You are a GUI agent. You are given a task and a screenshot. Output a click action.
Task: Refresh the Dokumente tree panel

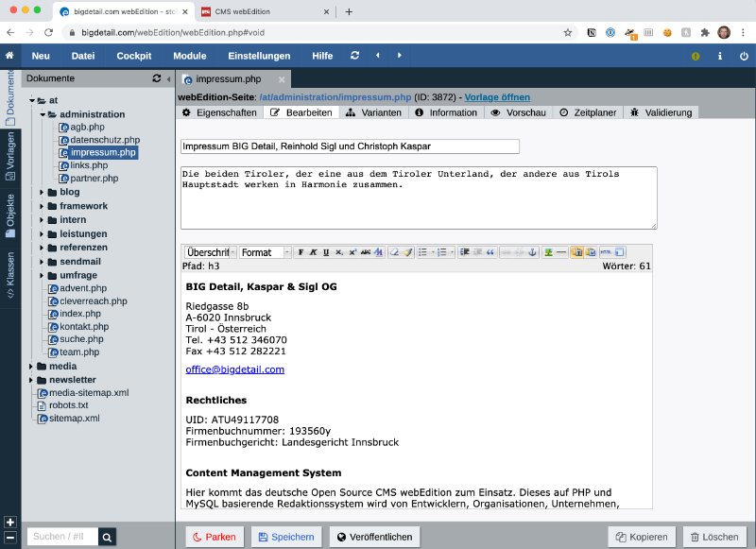[157, 79]
